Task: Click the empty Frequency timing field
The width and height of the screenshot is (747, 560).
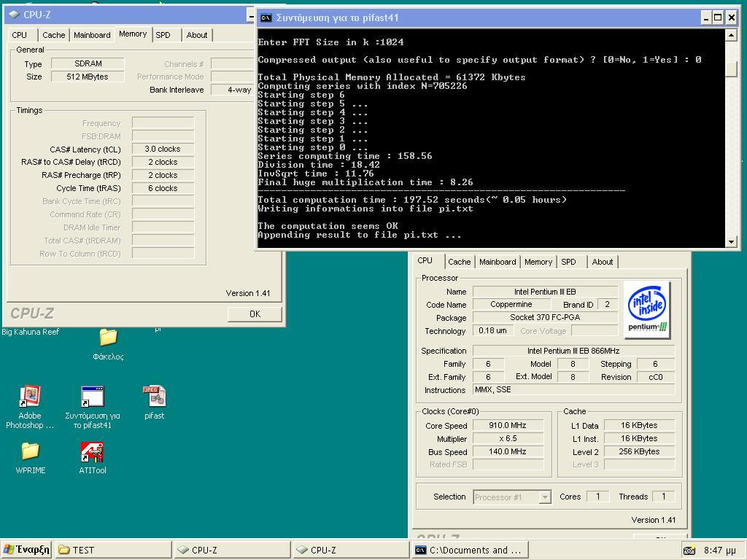Action: pos(163,122)
